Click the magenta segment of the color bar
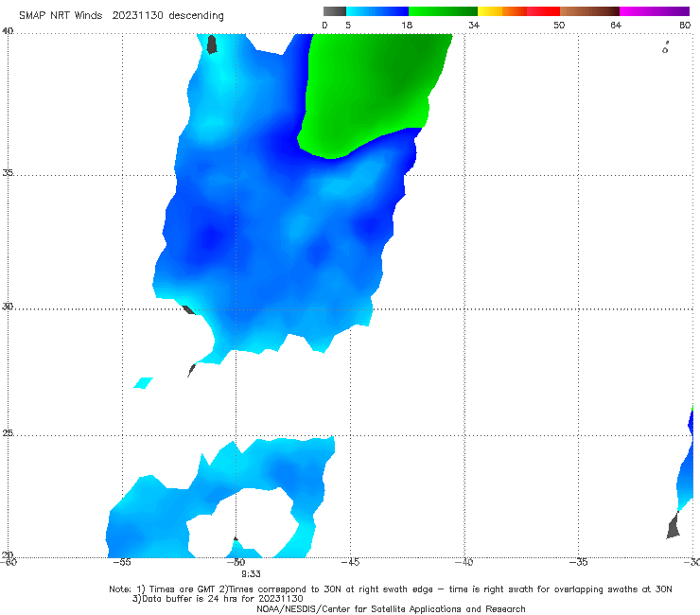The image size is (700, 615). coord(655,11)
